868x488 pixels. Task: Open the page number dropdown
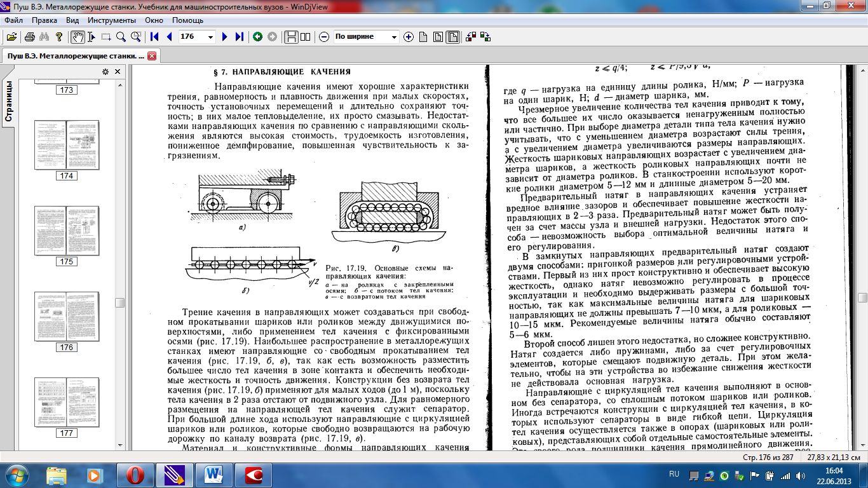212,37
